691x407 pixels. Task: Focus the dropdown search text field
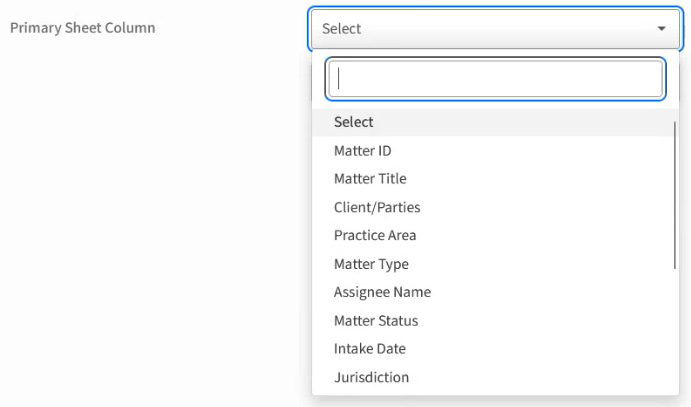tap(495, 79)
